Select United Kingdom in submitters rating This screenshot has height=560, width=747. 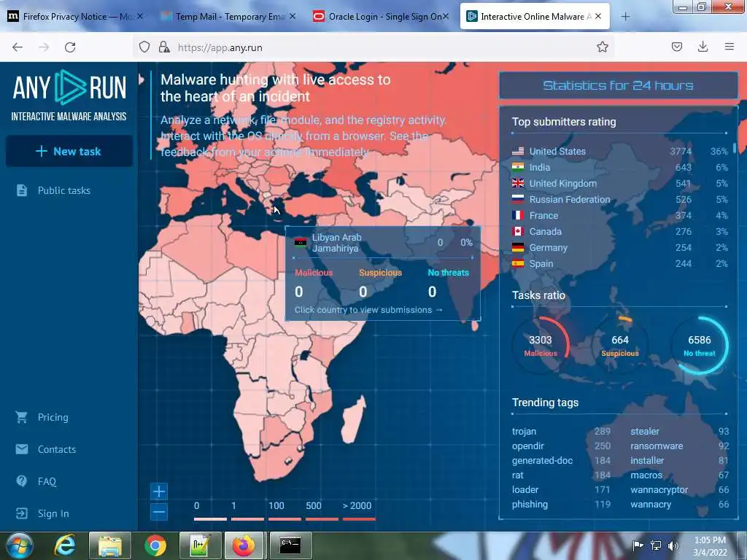point(620,183)
